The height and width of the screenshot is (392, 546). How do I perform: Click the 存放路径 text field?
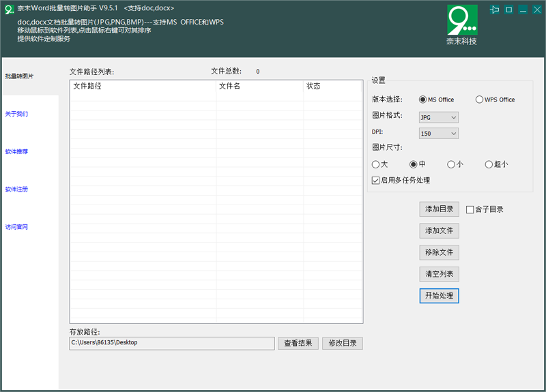pyautogui.click(x=172, y=343)
